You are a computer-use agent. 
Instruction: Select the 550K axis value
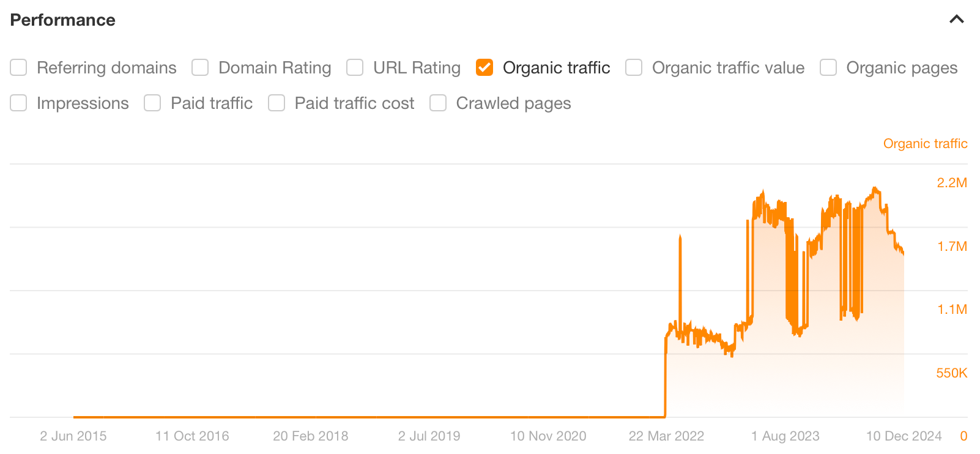952,372
